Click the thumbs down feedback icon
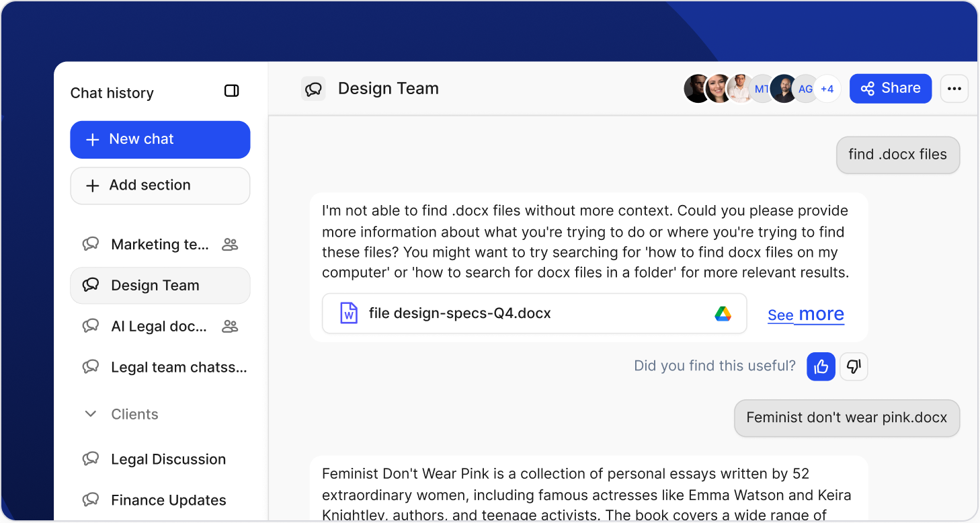Screen dimensions: 980x523 854,366
